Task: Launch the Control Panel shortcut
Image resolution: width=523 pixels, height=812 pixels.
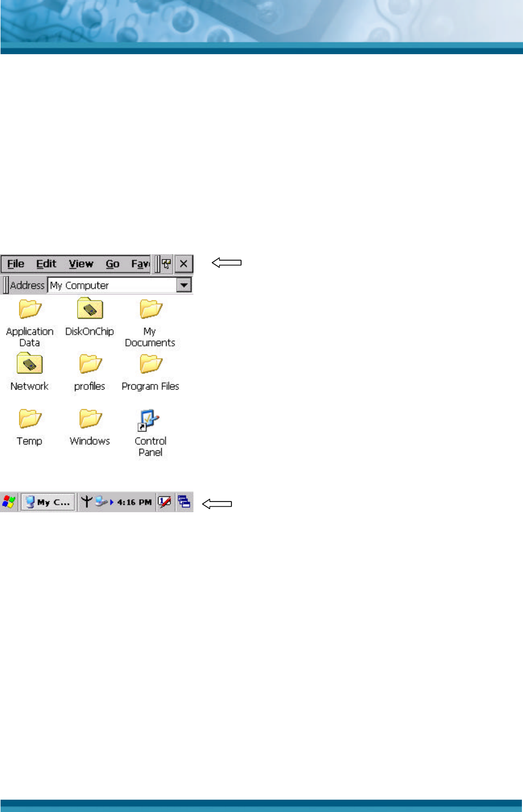Action: tap(151, 433)
